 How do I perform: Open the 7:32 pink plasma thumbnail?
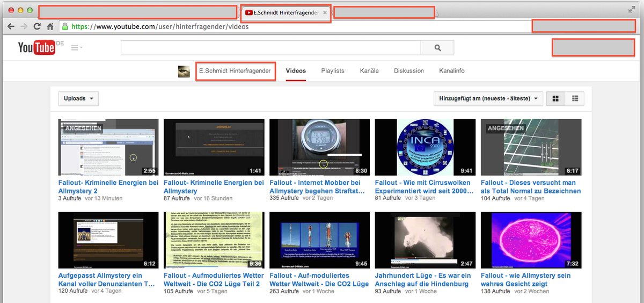click(531, 241)
